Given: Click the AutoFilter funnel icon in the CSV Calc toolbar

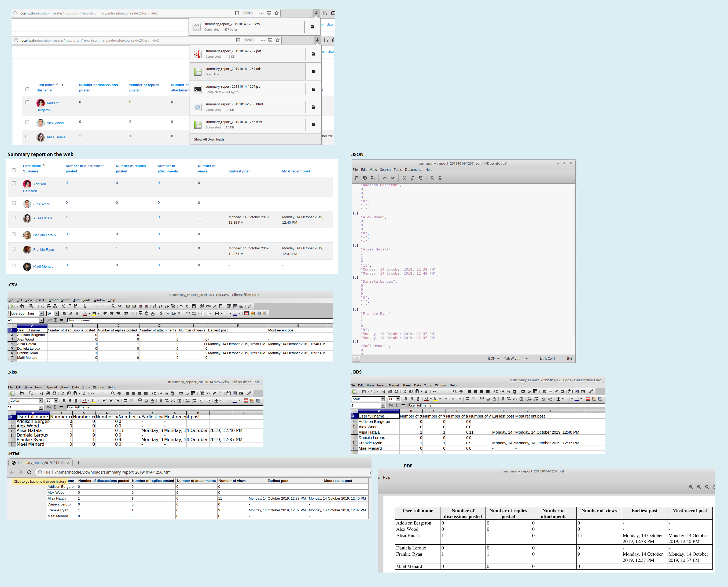Looking at the screenshot, I should click(173, 306).
